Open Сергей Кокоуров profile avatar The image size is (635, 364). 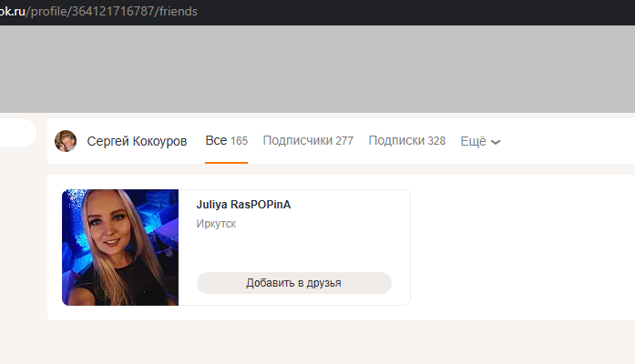pyautogui.click(x=66, y=141)
